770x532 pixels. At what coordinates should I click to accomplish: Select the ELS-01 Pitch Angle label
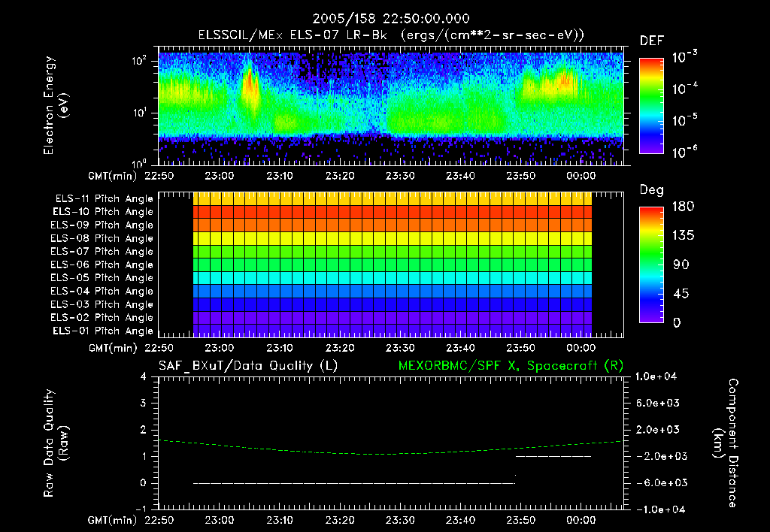coord(103,331)
